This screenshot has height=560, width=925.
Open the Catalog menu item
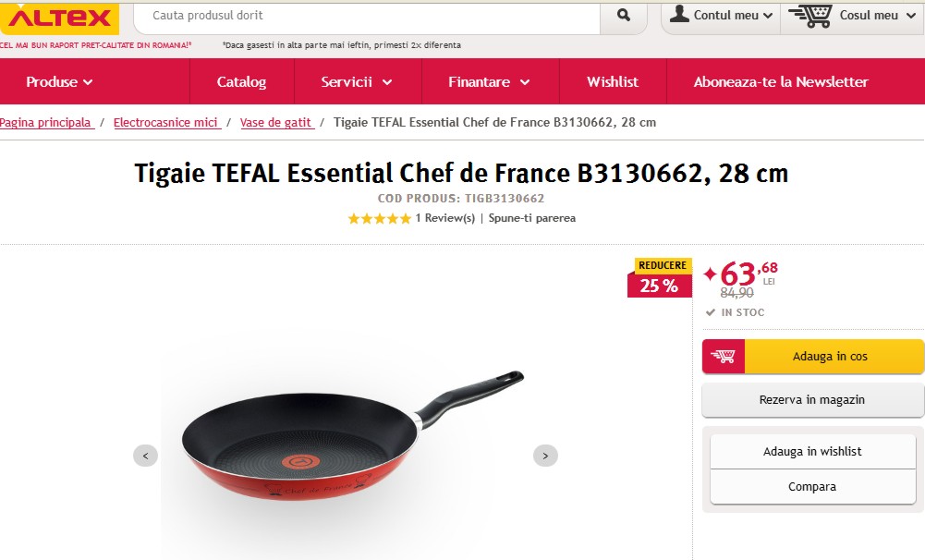point(241,82)
